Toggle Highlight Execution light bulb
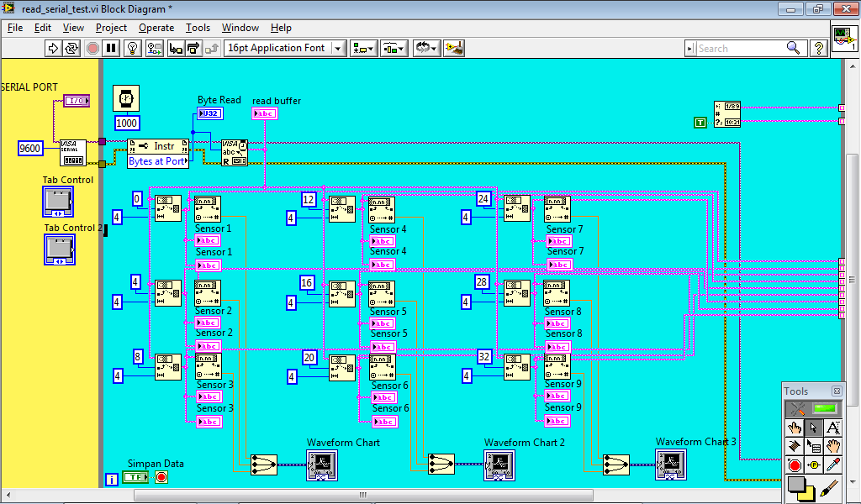The height and width of the screenshot is (504, 861). coord(132,48)
